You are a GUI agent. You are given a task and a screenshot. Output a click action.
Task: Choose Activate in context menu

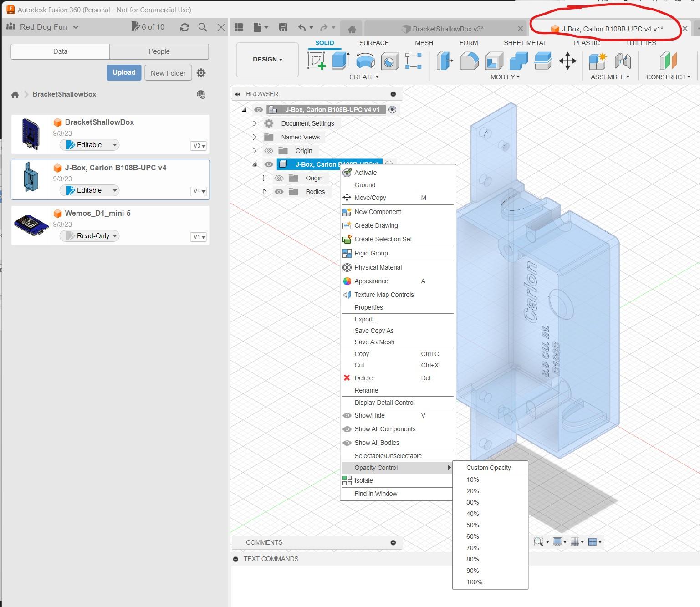[x=398, y=173]
